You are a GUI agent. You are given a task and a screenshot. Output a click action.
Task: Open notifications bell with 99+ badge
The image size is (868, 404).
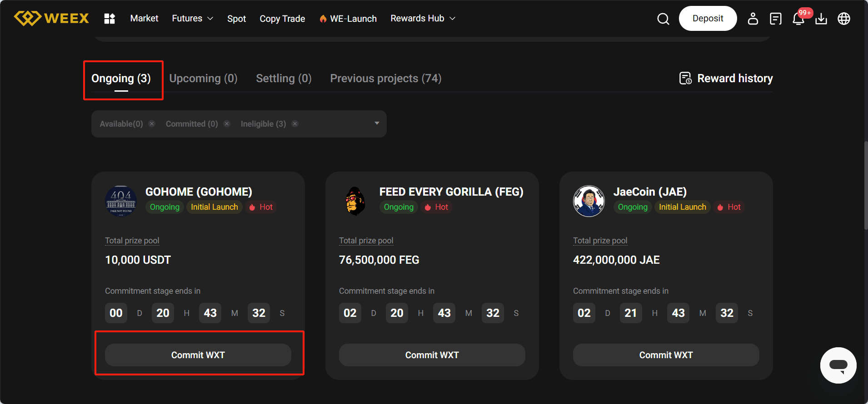click(x=798, y=19)
